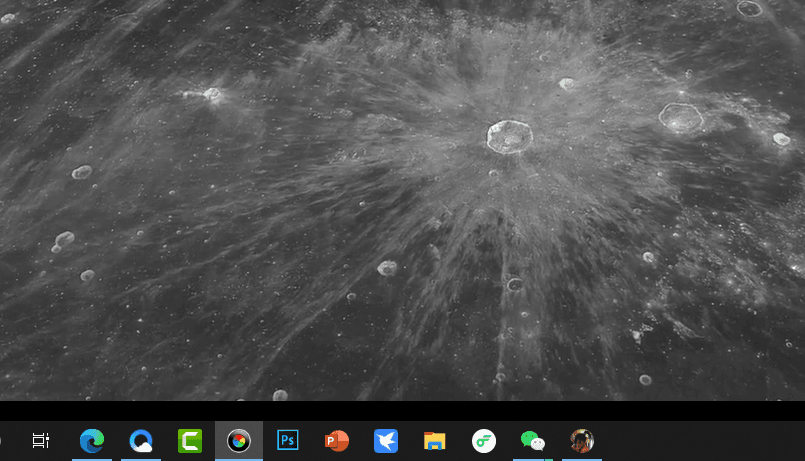Click the ringed crater in the top-right corner
This screenshot has width=805, height=461.
click(x=750, y=9)
